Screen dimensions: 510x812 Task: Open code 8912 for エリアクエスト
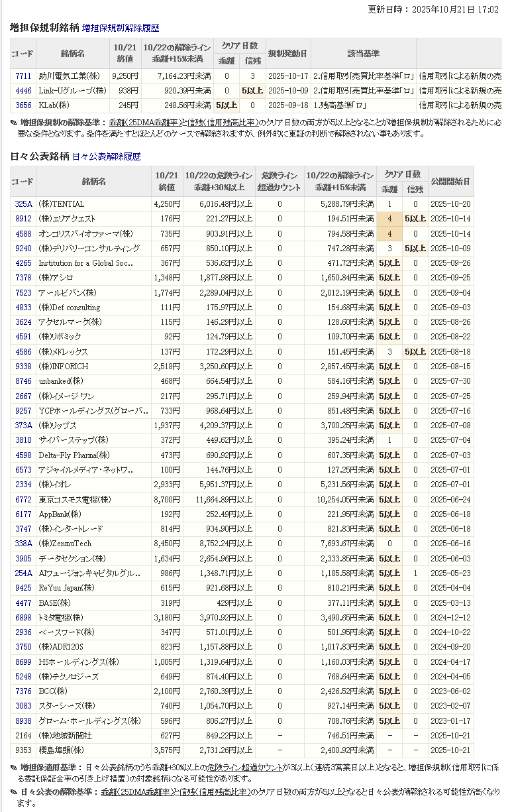pyautogui.click(x=23, y=219)
